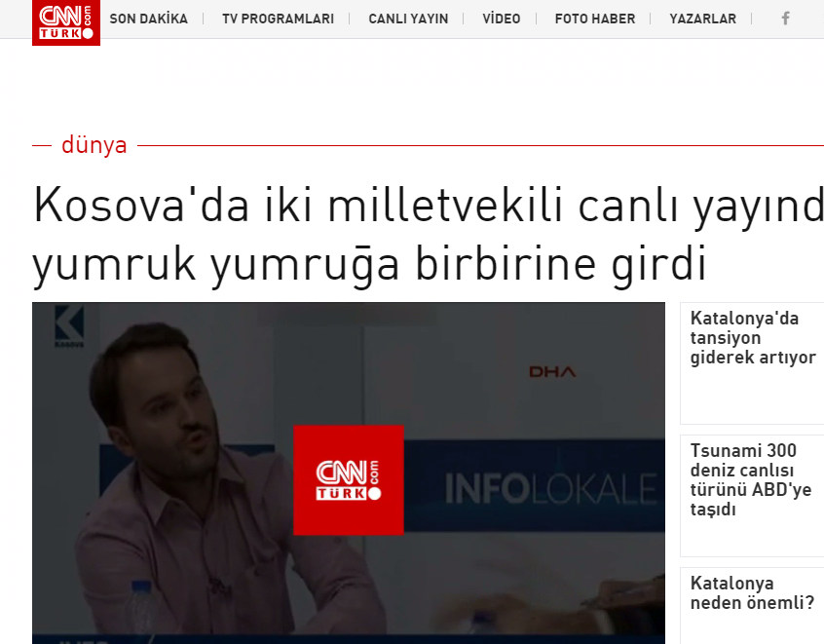Open SON DAKİKA menu item
Viewport: 824px width, 644px height.
click(x=149, y=19)
